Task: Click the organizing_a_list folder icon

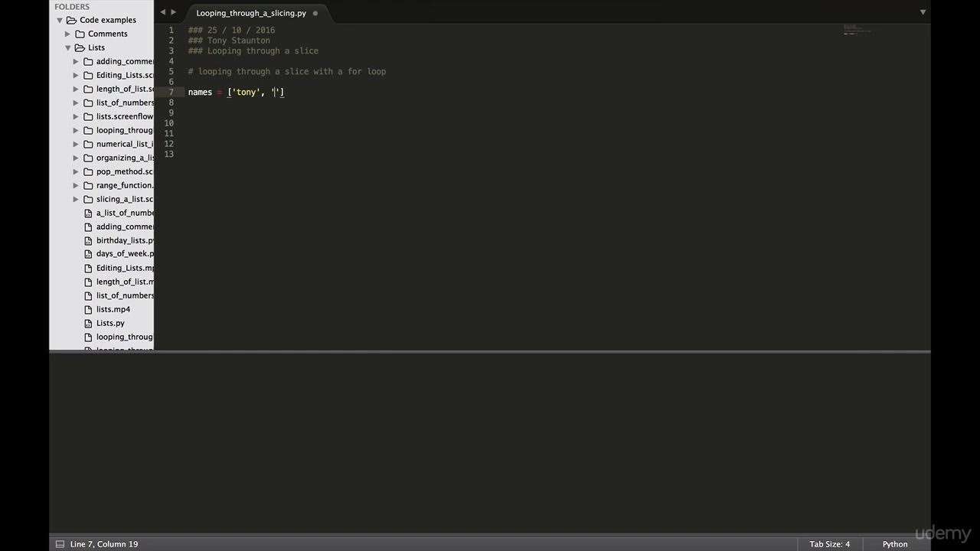Action: pos(88,158)
